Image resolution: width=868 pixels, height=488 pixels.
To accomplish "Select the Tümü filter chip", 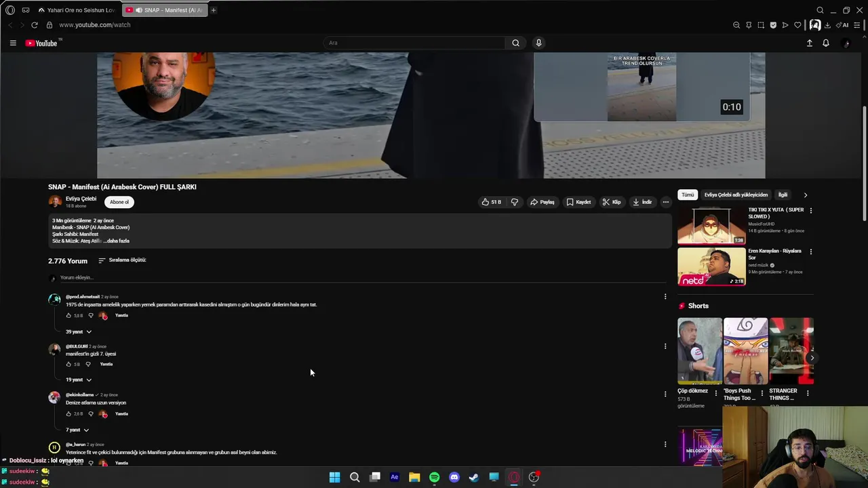I will tap(688, 195).
